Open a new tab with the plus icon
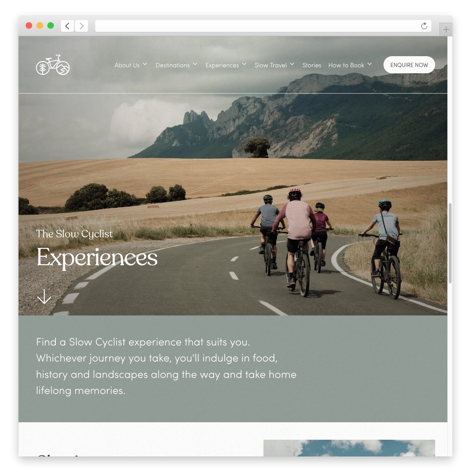469x476 pixels. coord(446,30)
